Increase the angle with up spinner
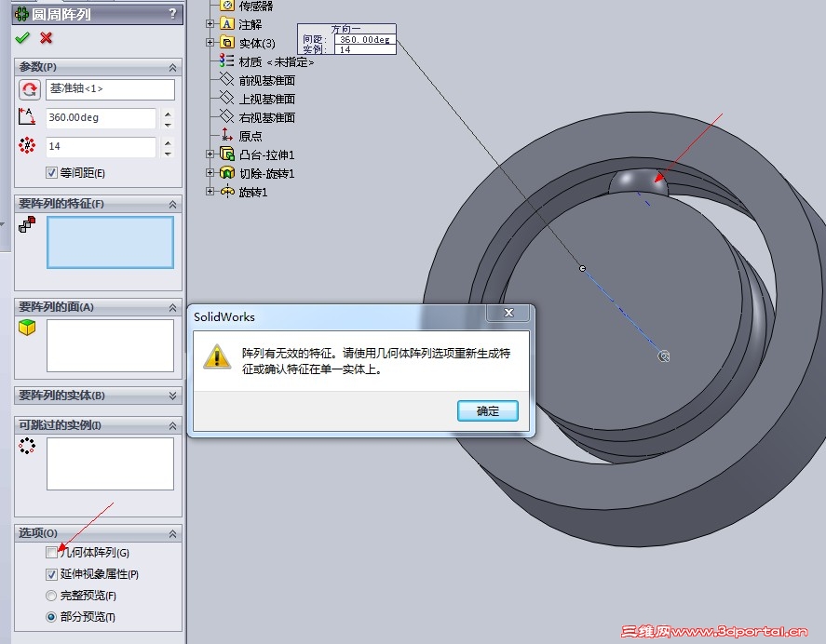Viewport: 826px width, 644px height. (168, 114)
